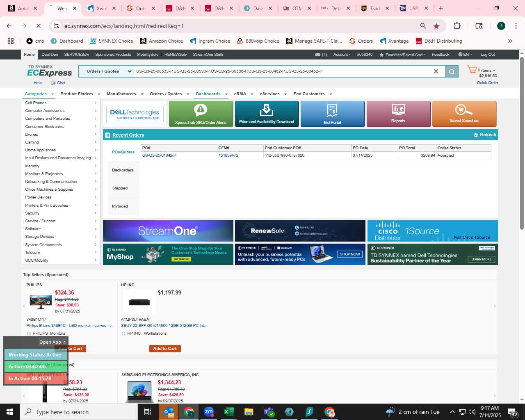
Task: Open the Saved Searches tile
Action: pos(464,114)
